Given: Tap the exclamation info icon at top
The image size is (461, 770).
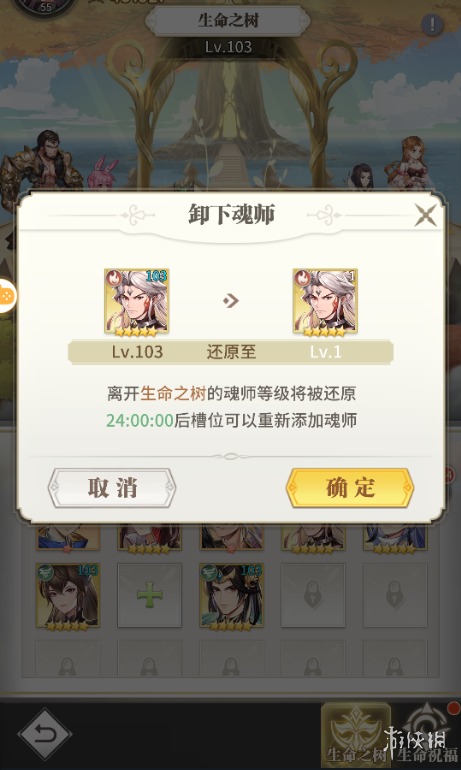Looking at the screenshot, I should [432, 25].
